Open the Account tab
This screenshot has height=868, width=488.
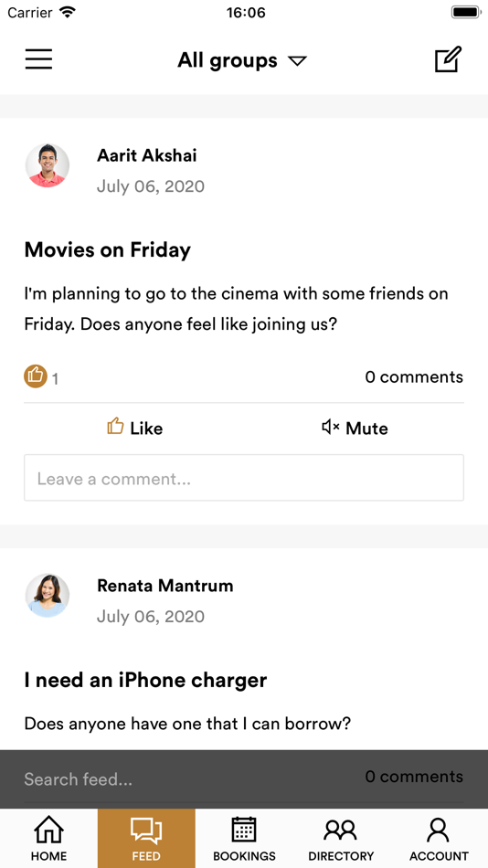tap(439, 838)
